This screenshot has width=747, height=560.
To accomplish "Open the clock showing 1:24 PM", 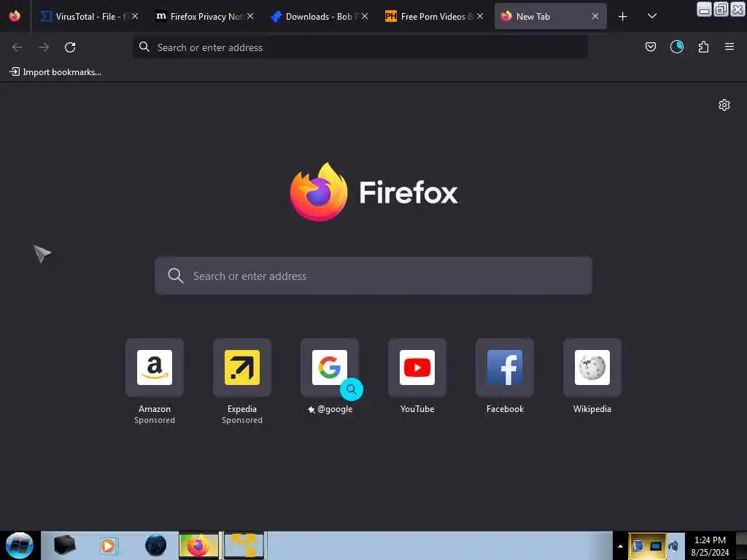I will [710, 546].
